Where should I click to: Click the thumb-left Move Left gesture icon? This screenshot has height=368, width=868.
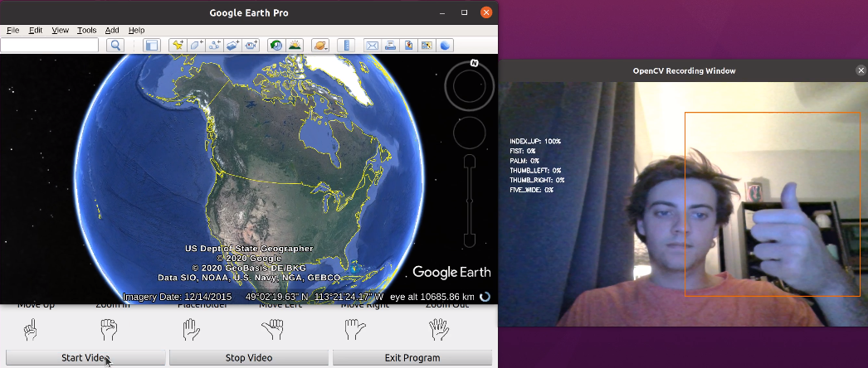click(272, 329)
